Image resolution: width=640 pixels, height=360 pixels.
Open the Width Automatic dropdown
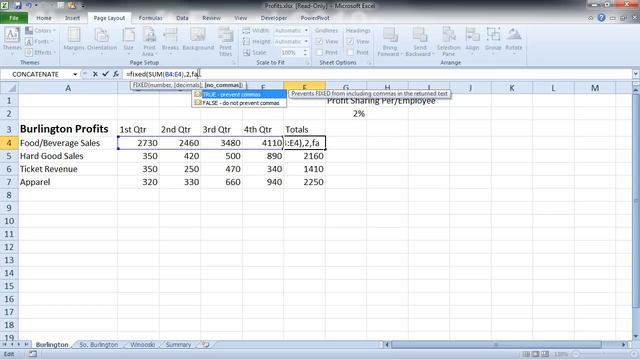[x=306, y=30]
